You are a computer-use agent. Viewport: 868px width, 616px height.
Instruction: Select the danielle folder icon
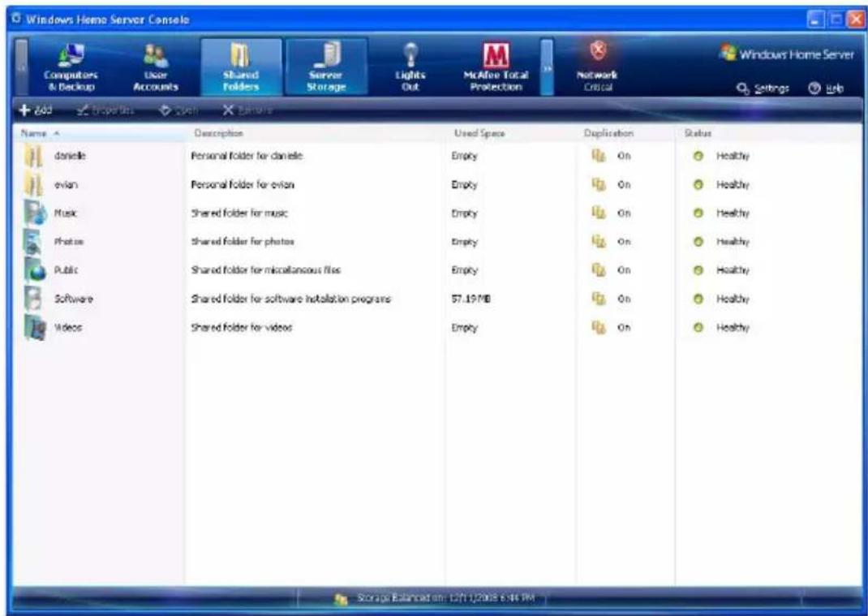point(34,156)
